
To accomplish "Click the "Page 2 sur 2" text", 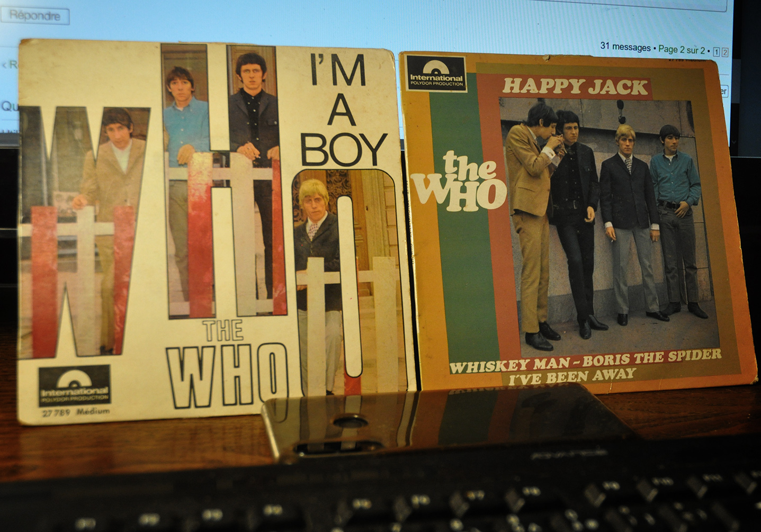I will coord(682,50).
